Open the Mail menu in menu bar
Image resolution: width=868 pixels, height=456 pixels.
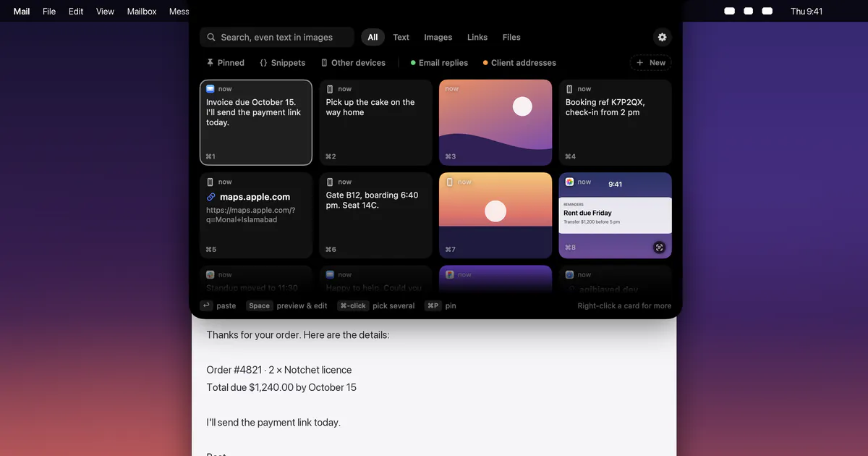pos(22,11)
